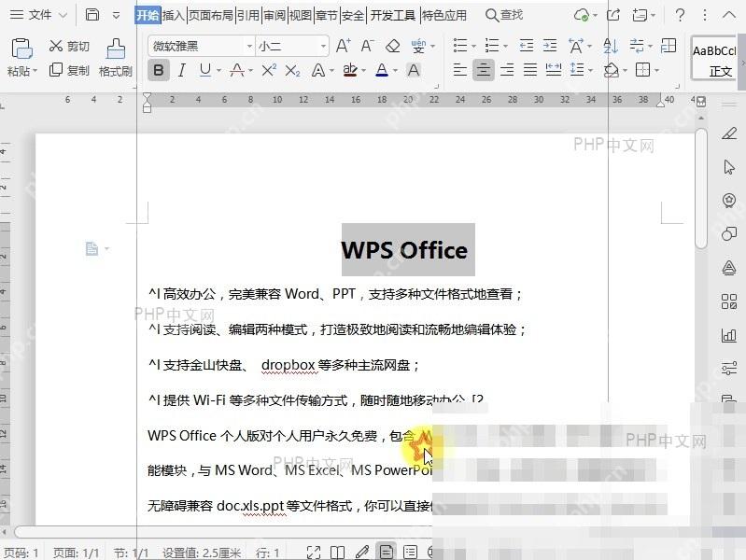Click the Copy (复制) button
The width and height of the screenshot is (746, 560).
coord(69,70)
